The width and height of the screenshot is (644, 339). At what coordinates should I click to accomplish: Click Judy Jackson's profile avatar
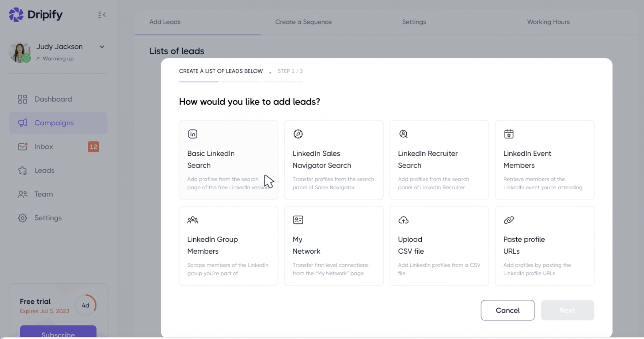click(19, 52)
